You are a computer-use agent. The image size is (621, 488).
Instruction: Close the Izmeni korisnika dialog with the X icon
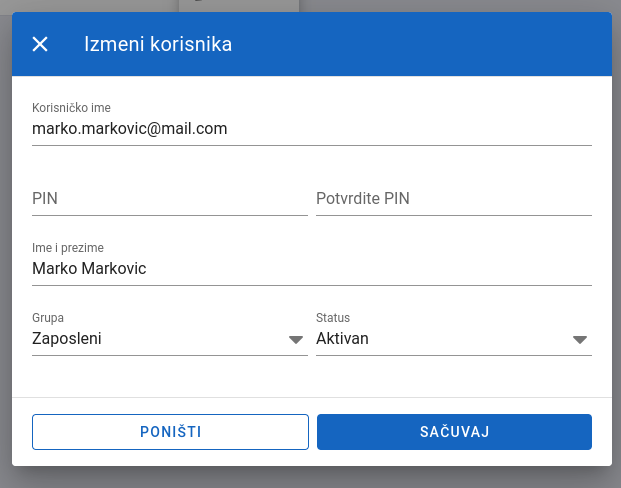pos(40,44)
